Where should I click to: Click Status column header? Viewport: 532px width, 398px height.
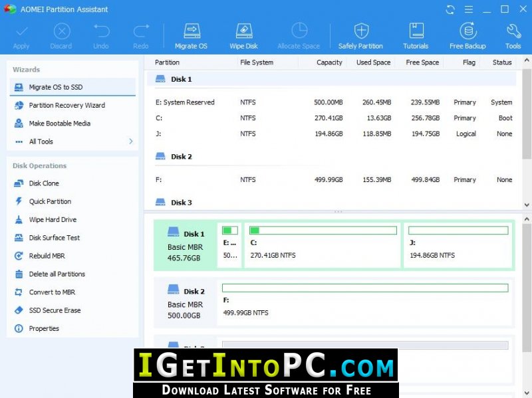coord(502,62)
